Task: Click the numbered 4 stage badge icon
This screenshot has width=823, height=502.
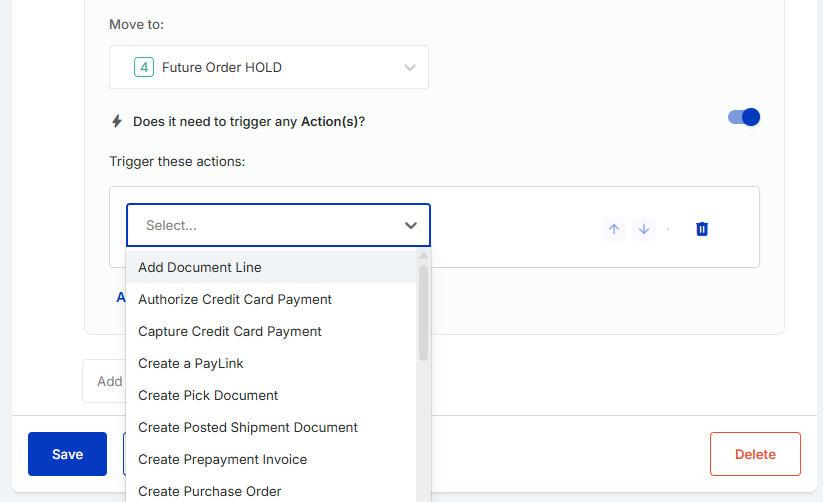Action: coord(144,67)
